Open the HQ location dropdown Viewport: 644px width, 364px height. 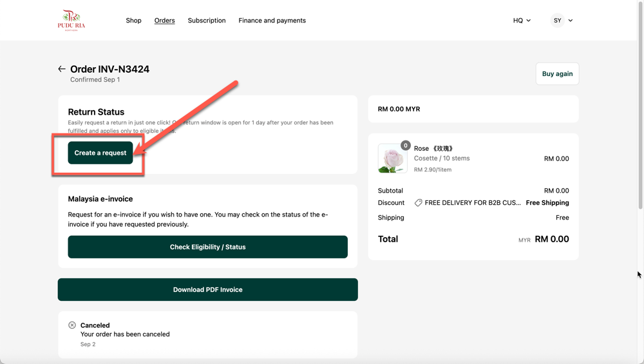[x=522, y=21]
